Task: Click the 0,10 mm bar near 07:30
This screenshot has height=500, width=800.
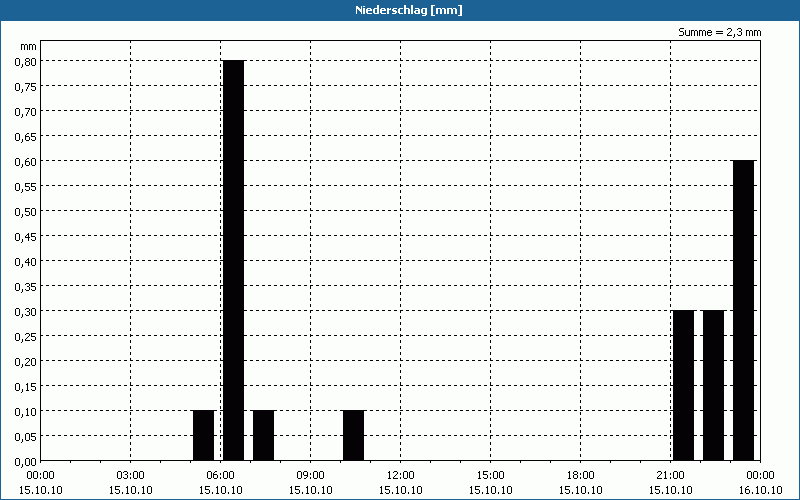Action: [x=263, y=435]
